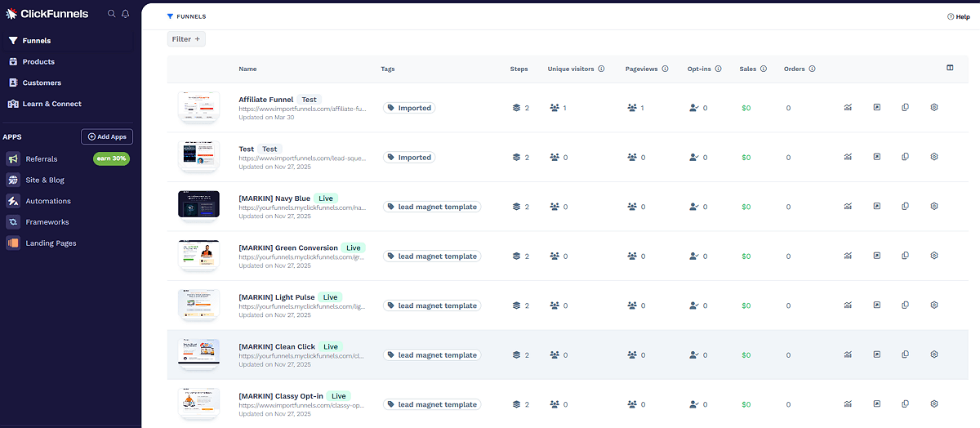
Task: Click the Name column header
Action: coord(247,69)
